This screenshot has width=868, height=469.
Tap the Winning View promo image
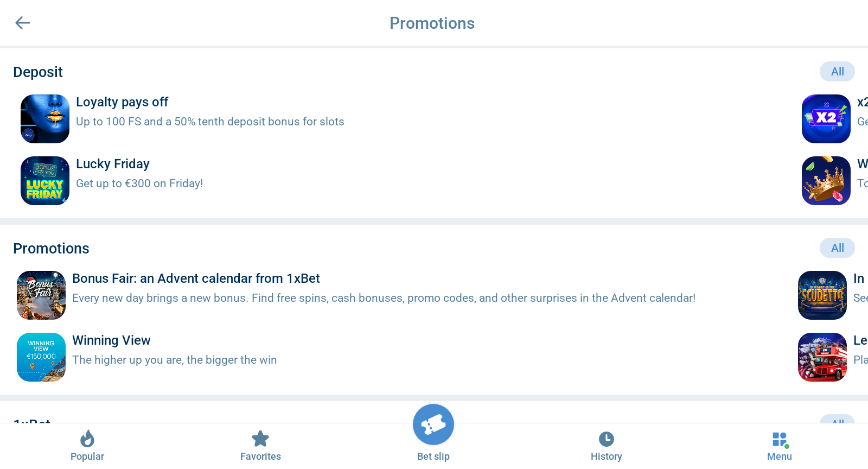(41, 357)
